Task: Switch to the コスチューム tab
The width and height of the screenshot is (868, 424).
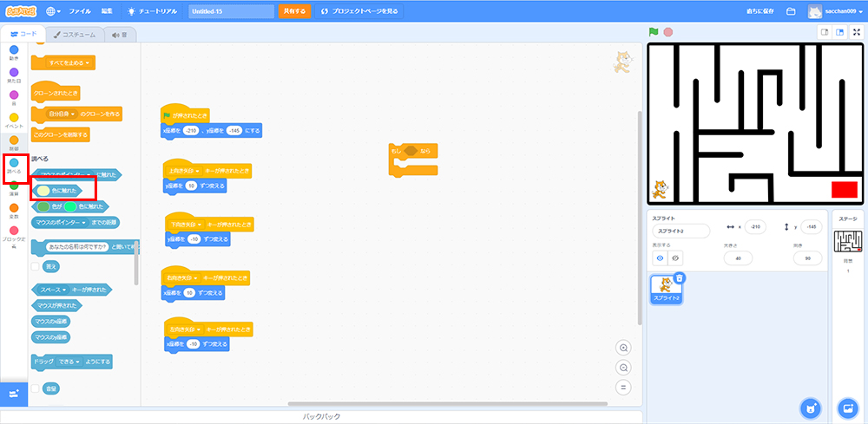Action: [74, 34]
